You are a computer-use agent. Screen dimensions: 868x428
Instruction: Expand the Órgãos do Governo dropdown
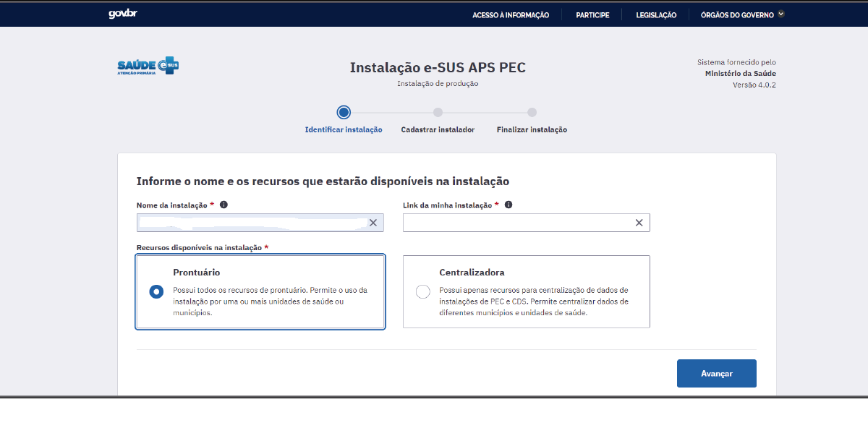point(741,14)
